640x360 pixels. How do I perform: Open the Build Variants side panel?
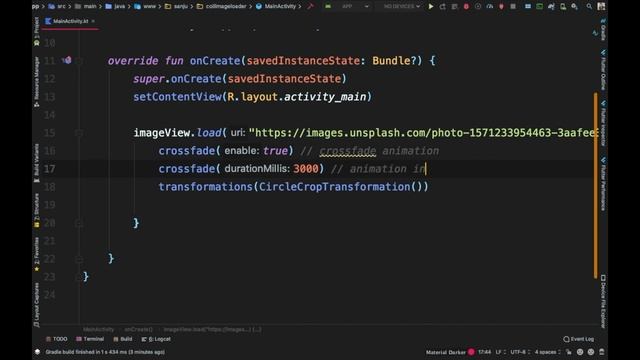point(37,163)
